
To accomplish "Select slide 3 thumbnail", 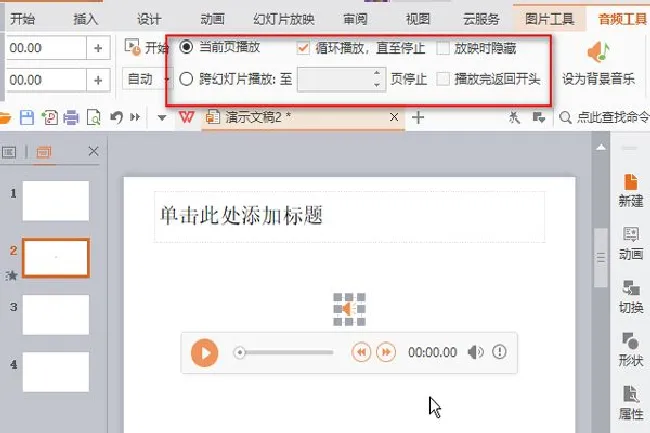I will pyautogui.click(x=56, y=314).
